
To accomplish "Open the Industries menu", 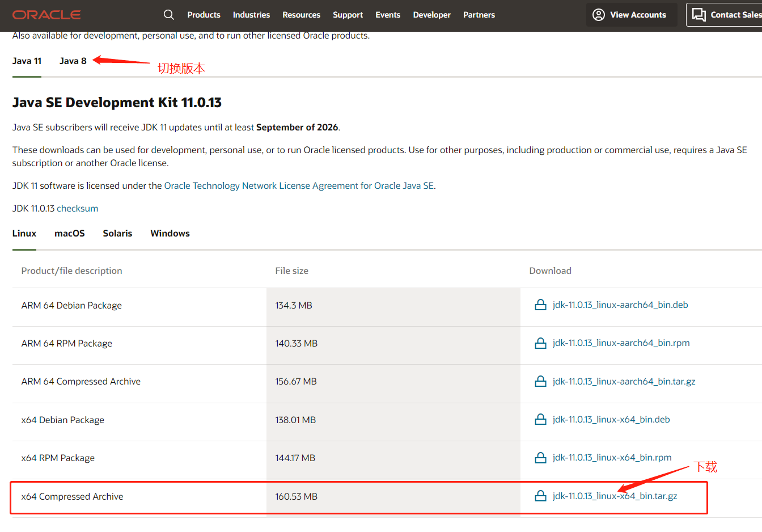I will 251,15.
